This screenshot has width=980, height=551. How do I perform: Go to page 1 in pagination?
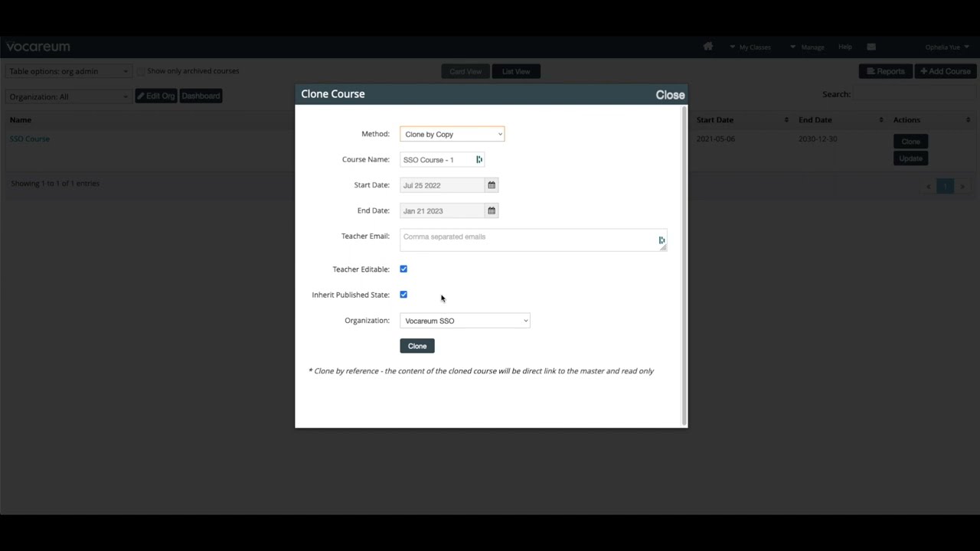(x=946, y=186)
